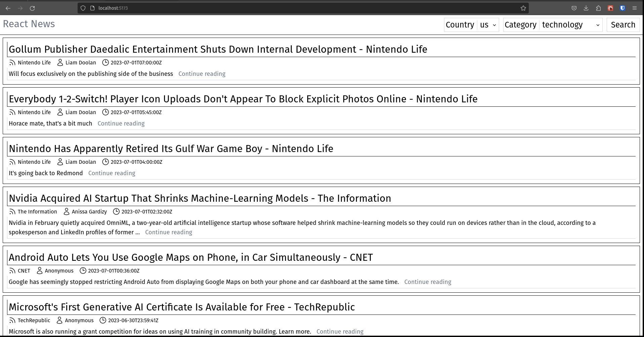This screenshot has height=337, width=644.
Task: Open the extensions puzzle icon
Action: point(598,8)
